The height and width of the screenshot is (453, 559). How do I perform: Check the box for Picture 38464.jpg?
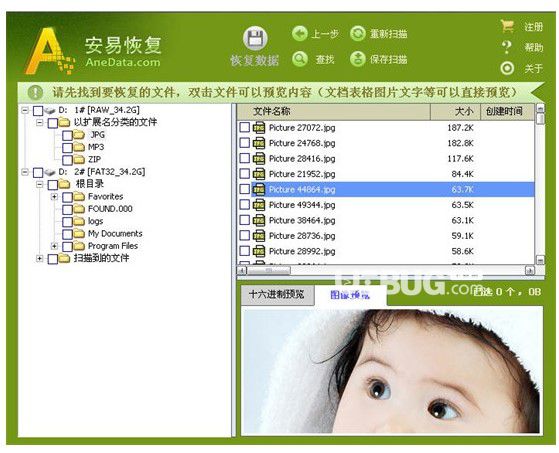click(245, 220)
